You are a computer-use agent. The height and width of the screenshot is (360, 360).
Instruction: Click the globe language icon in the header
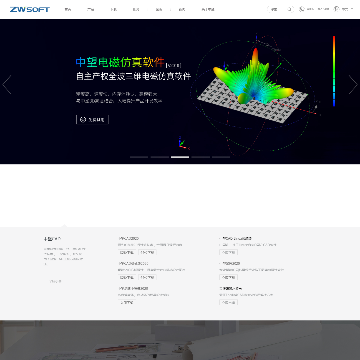[336, 9]
